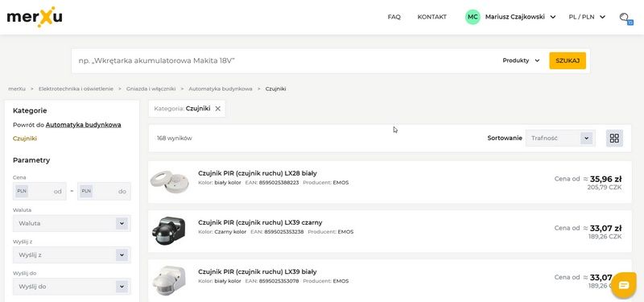Open LX28 biały sensor product thumbnail

tap(169, 182)
